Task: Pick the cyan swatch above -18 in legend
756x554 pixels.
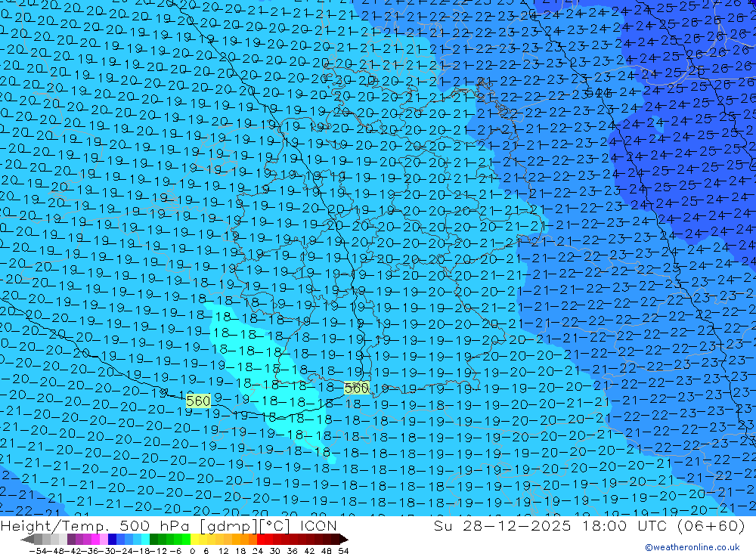Action: click(x=145, y=540)
